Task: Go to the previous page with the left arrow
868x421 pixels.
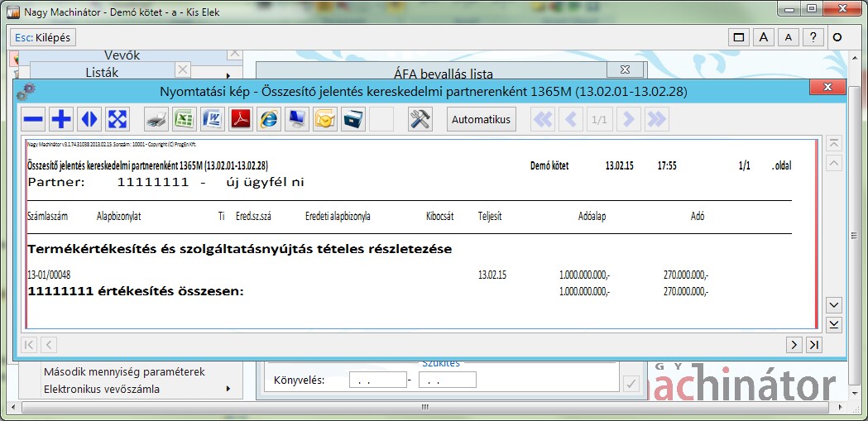Action: (x=571, y=119)
